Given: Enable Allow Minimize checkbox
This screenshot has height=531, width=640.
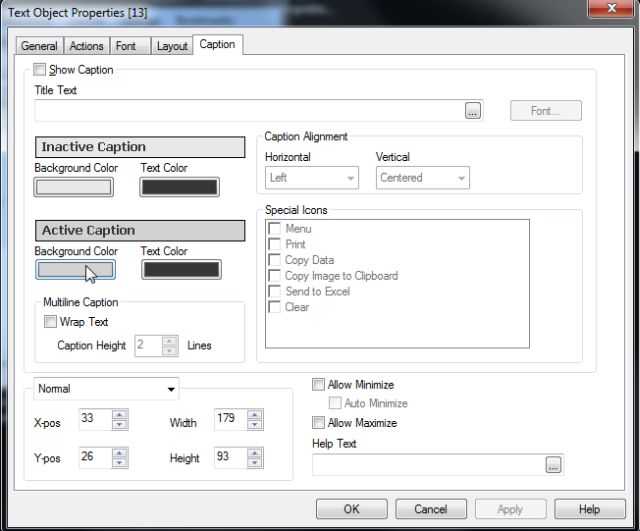Looking at the screenshot, I should tap(318, 384).
